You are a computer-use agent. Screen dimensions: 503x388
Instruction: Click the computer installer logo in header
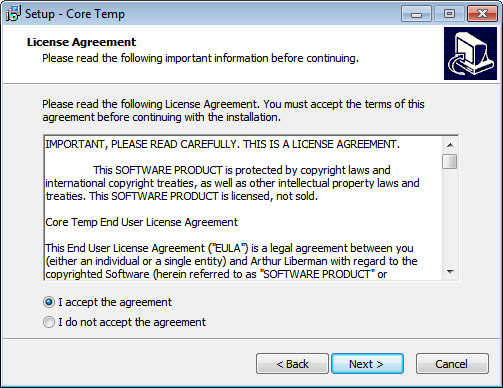point(470,54)
